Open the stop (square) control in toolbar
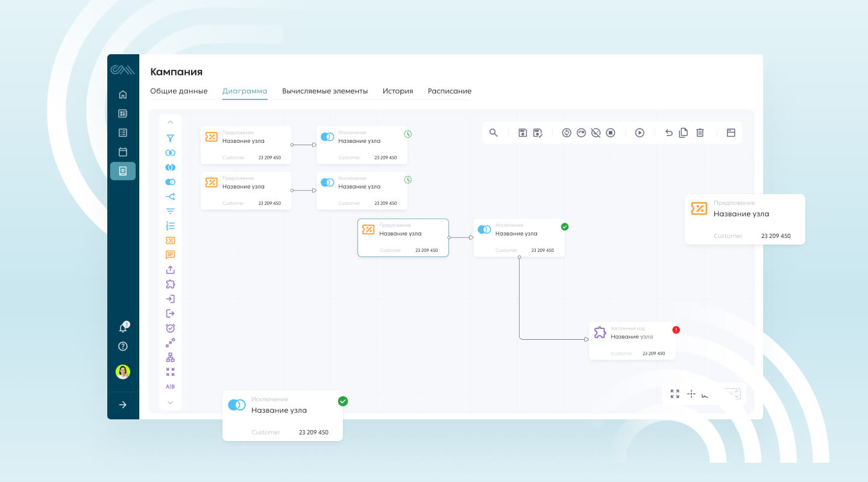The image size is (868, 482). tap(610, 133)
